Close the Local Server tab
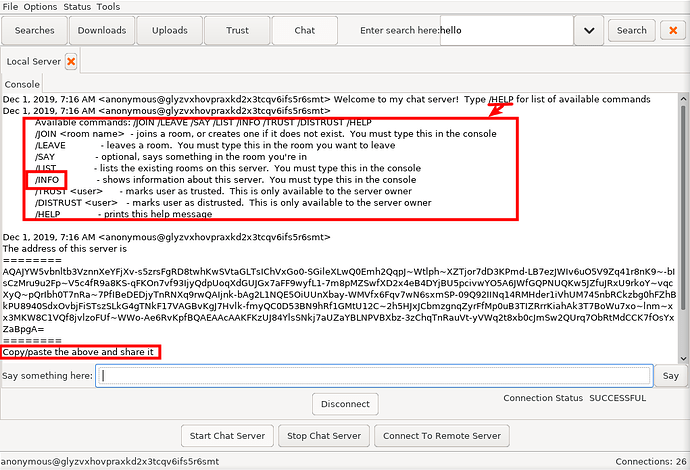 [x=70, y=62]
